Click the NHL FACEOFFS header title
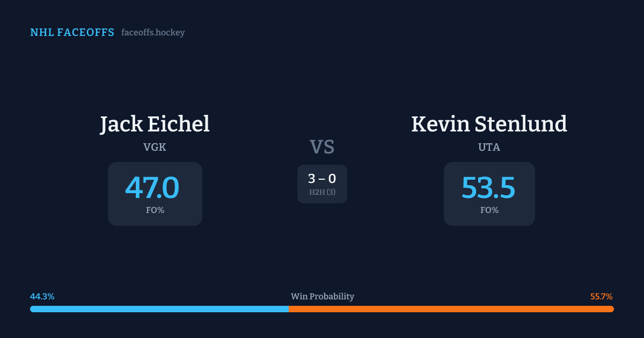This screenshot has width=644, height=338. click(72, 33)
